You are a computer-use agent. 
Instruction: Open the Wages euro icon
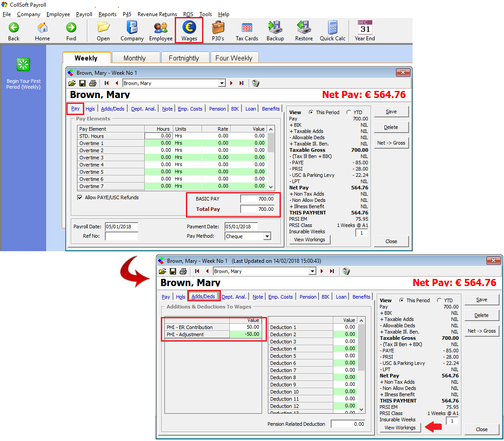[x=190, y=27]
